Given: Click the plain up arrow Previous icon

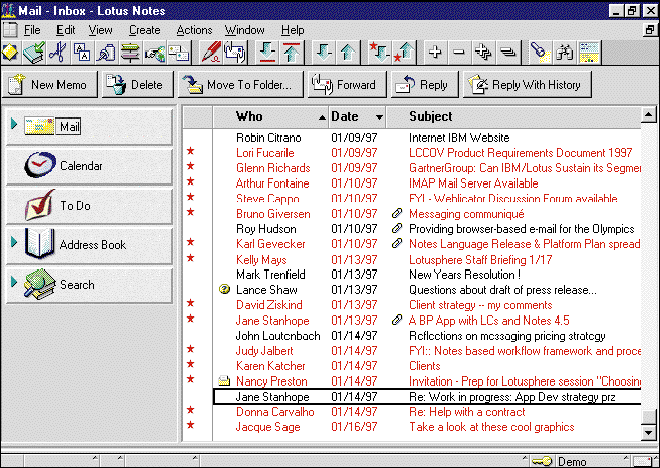Looking at the screenshot, I should tap(348, 53).
